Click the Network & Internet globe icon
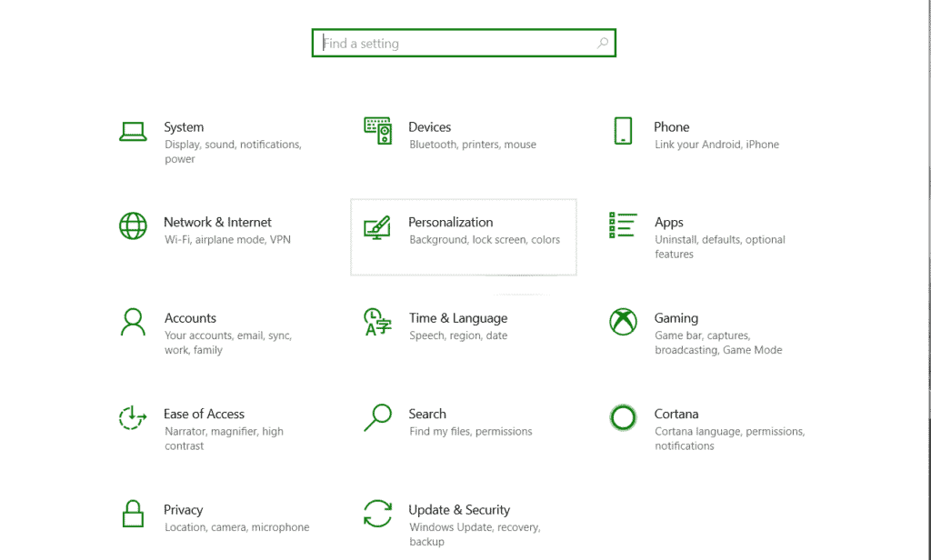Viewport: 931px width, 560px height. tap(133, 225)
